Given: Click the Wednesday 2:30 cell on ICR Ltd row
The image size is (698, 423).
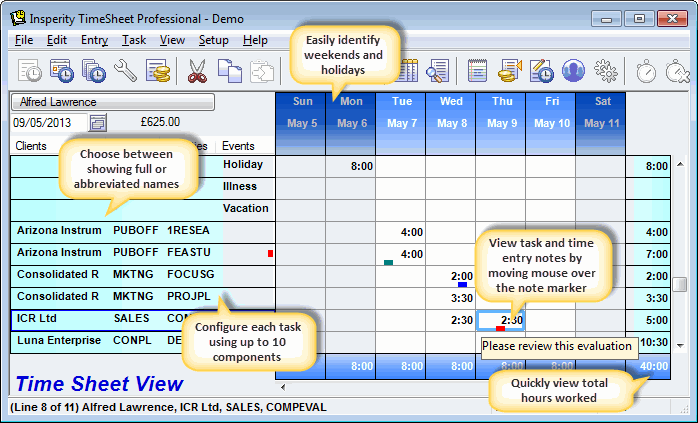Looking at the screenshot, I should click(x=450, y=320).
